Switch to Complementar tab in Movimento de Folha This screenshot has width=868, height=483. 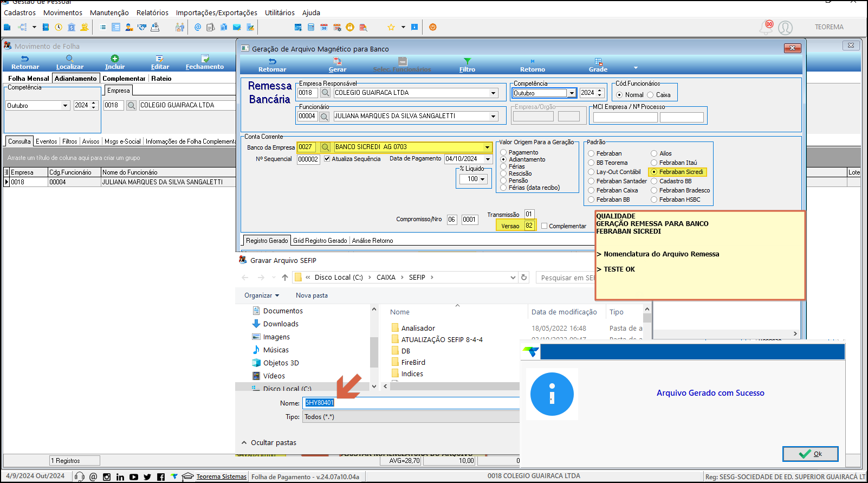[x=124, y=79]
